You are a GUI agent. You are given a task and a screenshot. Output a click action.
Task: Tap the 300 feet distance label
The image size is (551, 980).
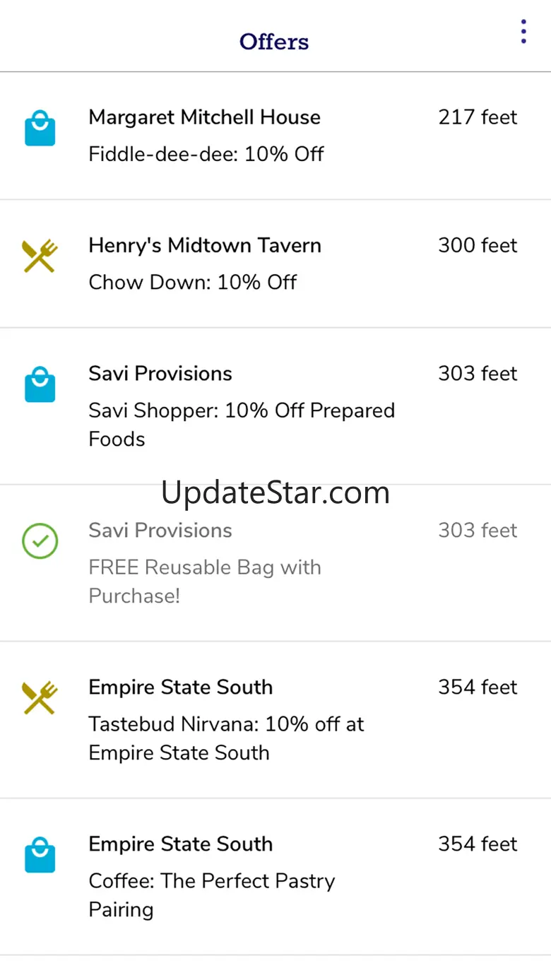[478, 246]
